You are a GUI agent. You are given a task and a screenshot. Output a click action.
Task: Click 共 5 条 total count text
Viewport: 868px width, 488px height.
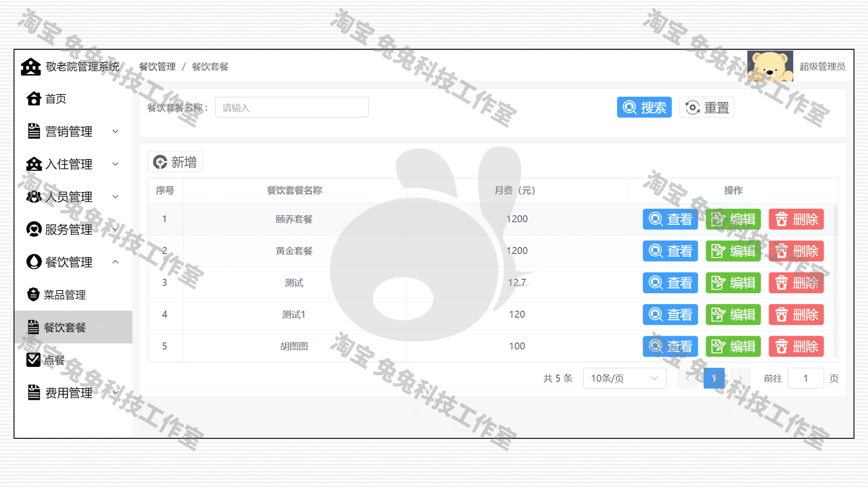[558, 378]
